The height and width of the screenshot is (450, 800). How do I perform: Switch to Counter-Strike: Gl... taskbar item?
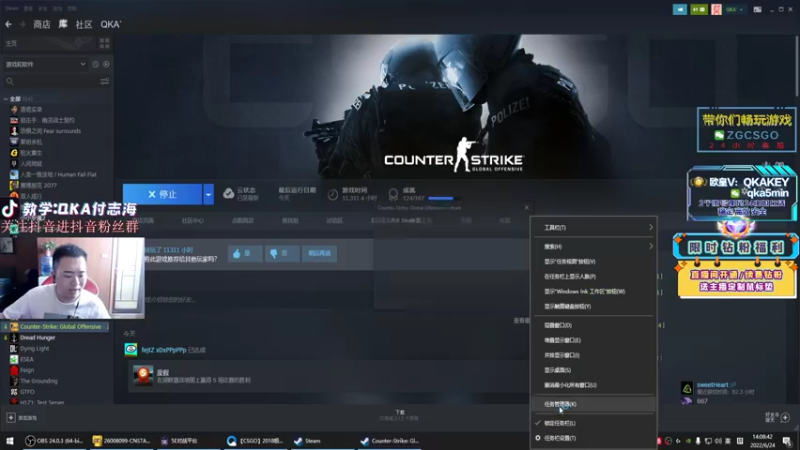tap(389, 441)
